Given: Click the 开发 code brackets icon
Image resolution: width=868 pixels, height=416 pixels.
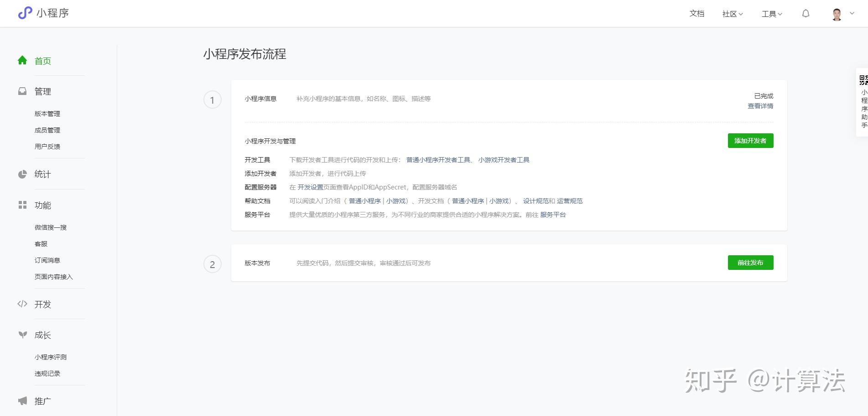Looking at the screenshot, I should pos(22,304).
